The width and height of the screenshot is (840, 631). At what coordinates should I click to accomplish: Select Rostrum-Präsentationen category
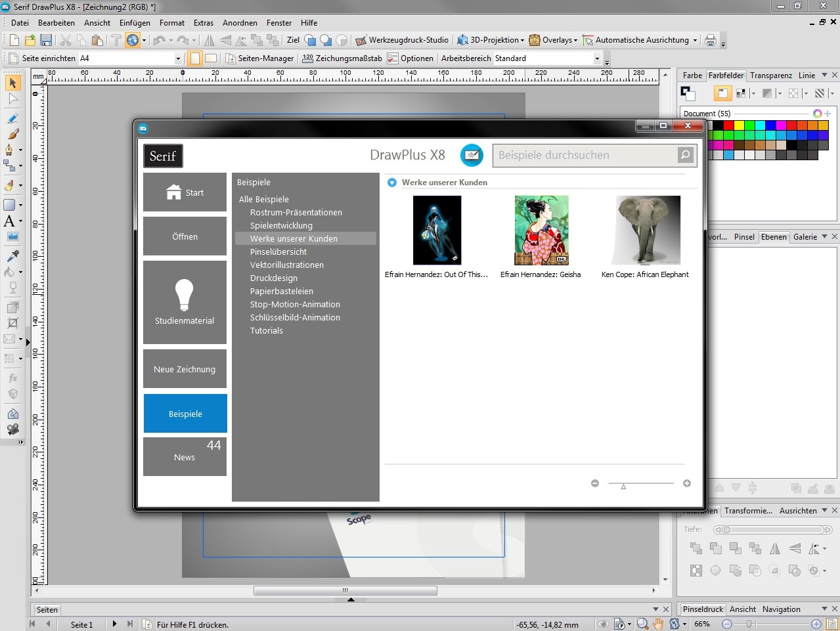[x=296, y=212]
